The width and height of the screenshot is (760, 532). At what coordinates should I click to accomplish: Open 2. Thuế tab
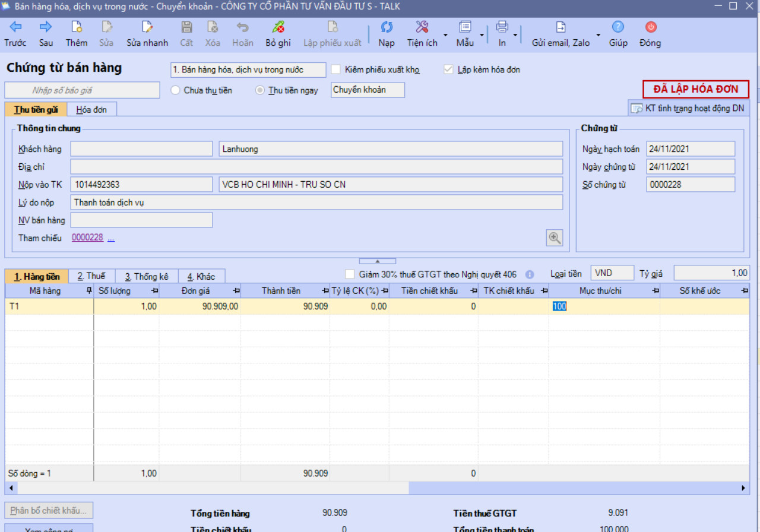tap(91, 277)
